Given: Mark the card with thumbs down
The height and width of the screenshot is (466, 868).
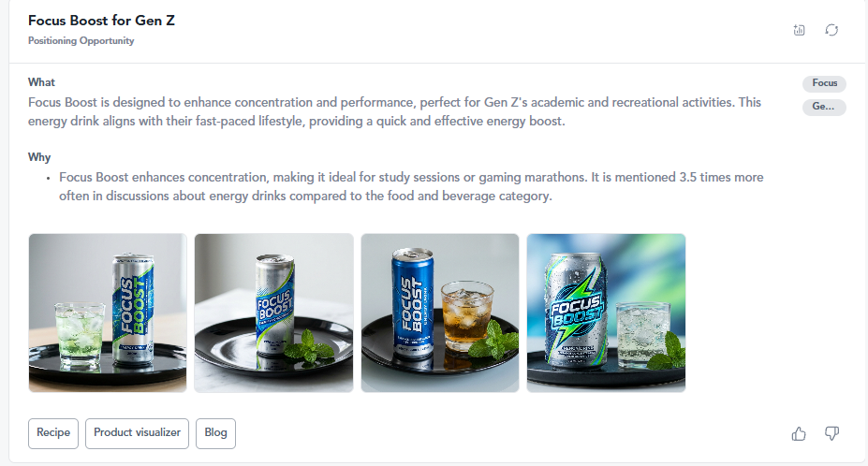Looking at the screenshot, I should (x=831, y=433).
